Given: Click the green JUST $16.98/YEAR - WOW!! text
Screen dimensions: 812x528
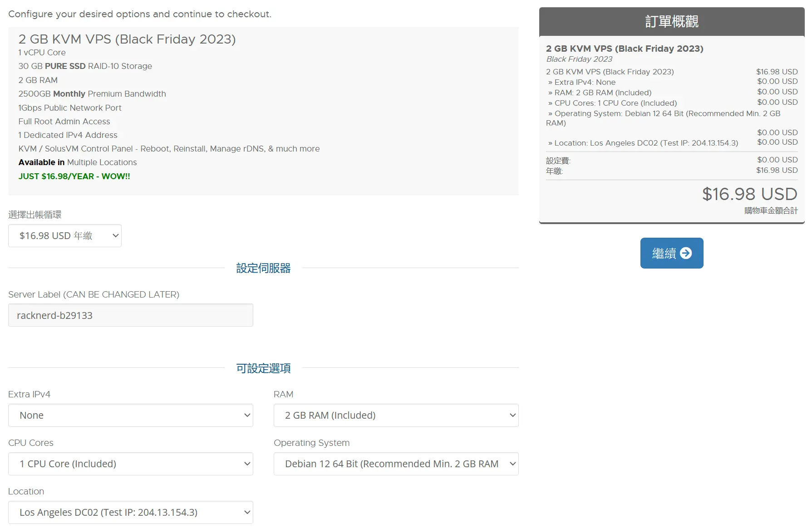Looking at the screenshot, I should click(74, 176).
